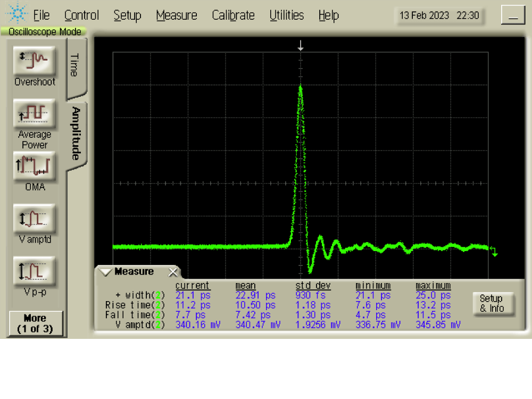This screenshot has height=399, width=532.
Task: Open the Calibrate menu
Action: (x=233, y=15)
